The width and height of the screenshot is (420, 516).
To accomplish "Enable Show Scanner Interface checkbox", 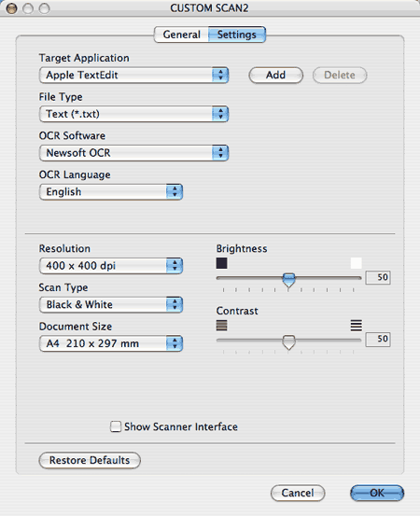I will 116,426.
